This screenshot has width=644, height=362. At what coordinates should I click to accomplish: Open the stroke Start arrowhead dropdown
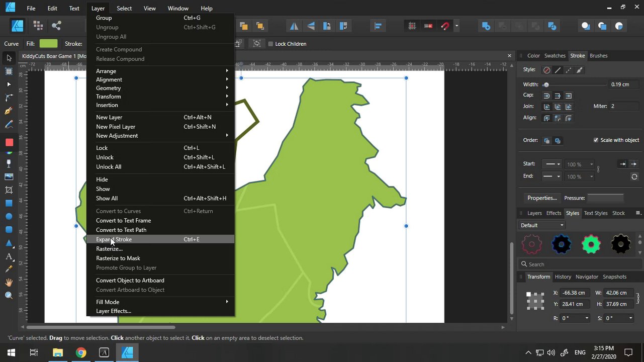(551, 164)
